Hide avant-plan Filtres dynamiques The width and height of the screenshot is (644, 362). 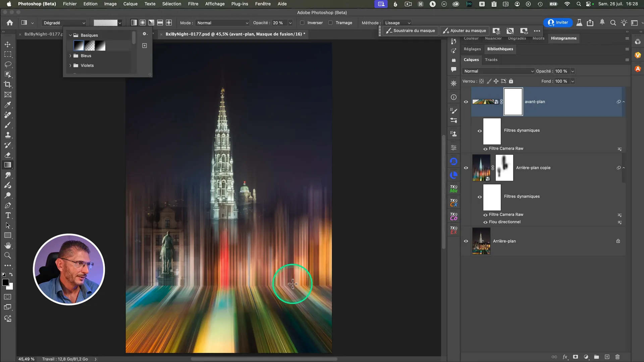point(480,131)
